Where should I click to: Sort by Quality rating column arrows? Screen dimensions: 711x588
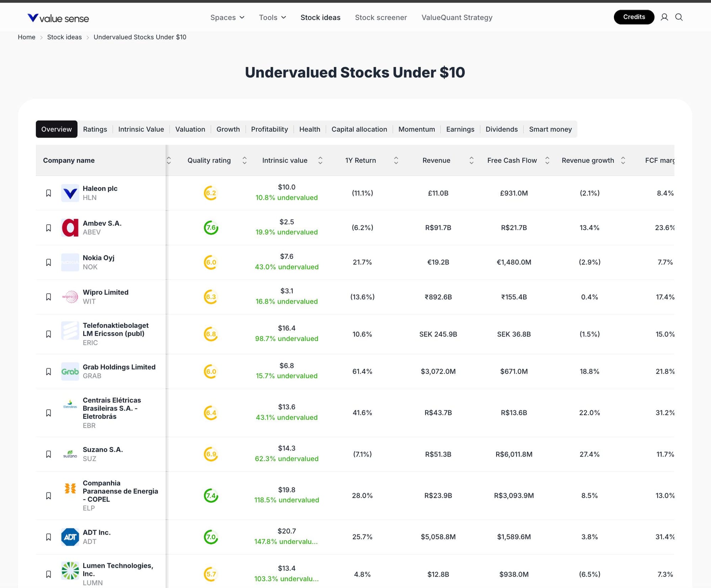(245, 160)
